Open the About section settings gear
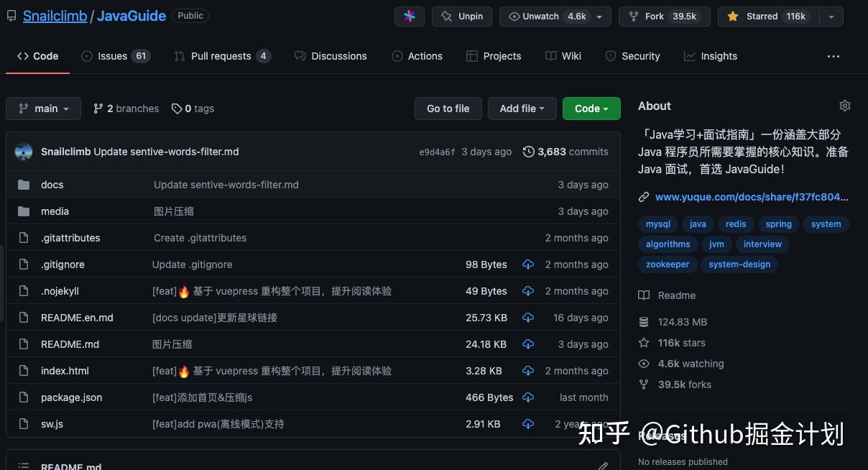The width and height of the screenshot is (868, 470). [844, 105]
